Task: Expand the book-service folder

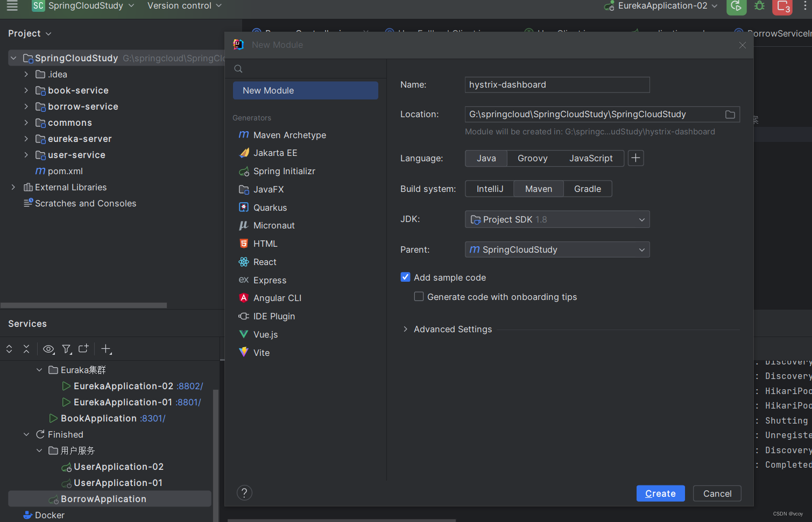Action: [26, 90]
